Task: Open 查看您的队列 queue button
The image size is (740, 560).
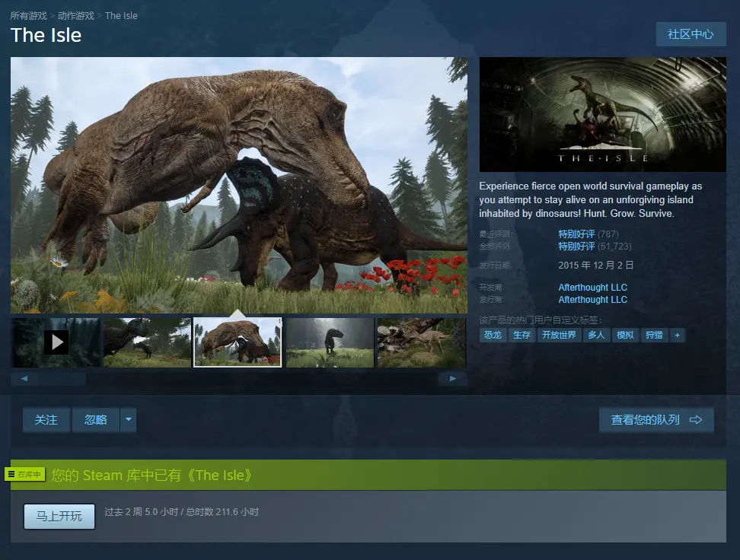Action: 656,419
